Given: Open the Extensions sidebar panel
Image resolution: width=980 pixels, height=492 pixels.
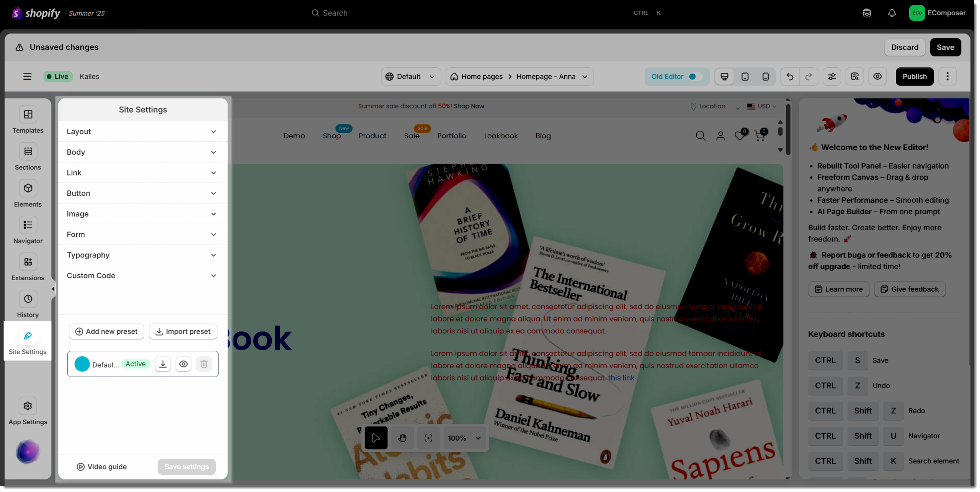Looking at the screenshot, I should (x=28, y=267).
